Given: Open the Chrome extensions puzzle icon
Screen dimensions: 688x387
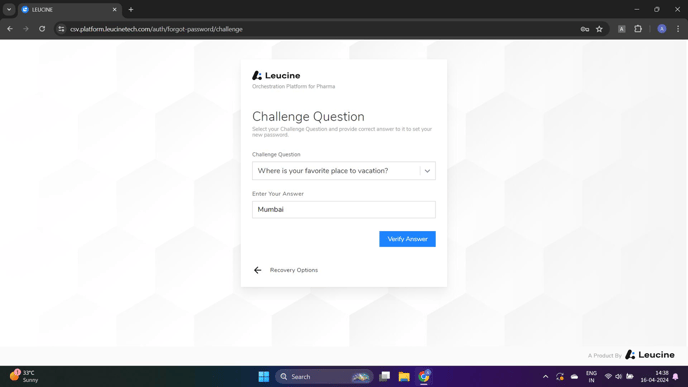Looking at the screenshot, I should click(x=638, y=29).
